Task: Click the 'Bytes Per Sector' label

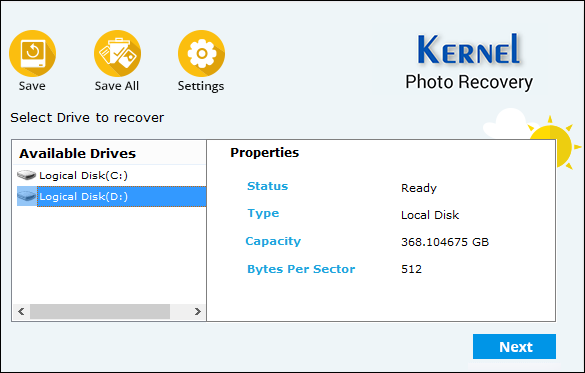Action: 301,269
